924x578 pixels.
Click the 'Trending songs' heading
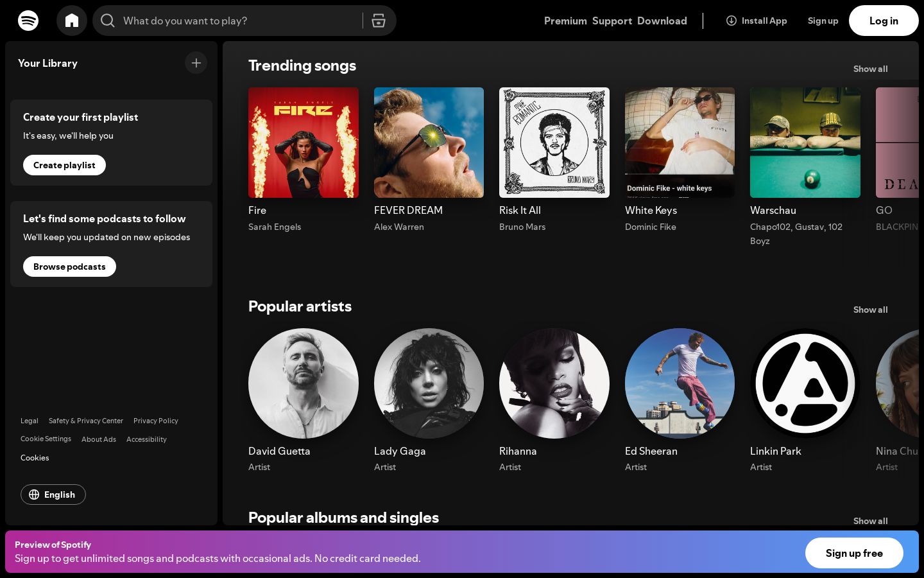[x=302, y=66]
